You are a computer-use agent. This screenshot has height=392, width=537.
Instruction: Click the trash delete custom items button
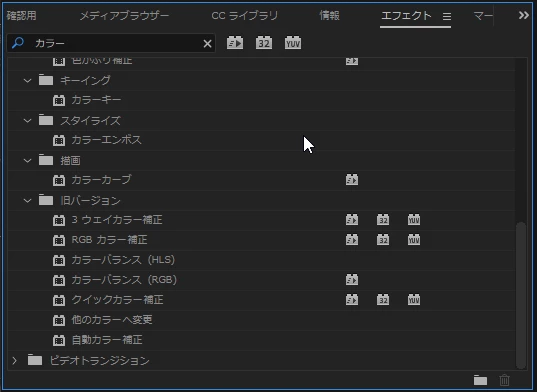click(504, 380)
